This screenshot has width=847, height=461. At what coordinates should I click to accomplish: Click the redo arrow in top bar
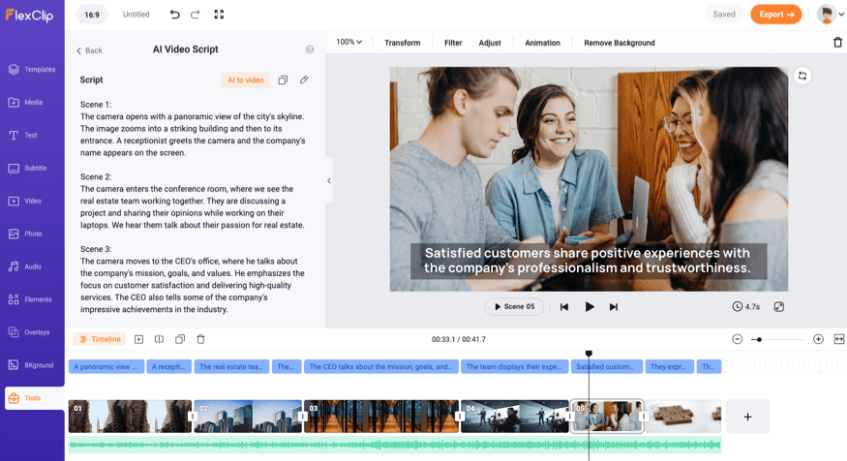coord(197,15)
